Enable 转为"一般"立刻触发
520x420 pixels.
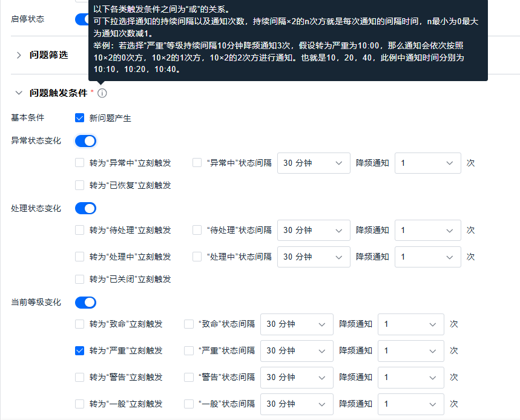point(79,404)
